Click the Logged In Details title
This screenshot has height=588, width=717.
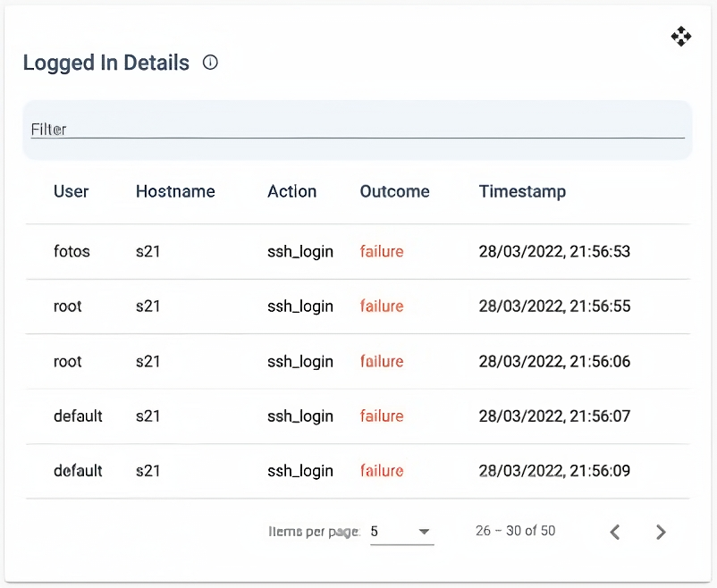point(106,63)
